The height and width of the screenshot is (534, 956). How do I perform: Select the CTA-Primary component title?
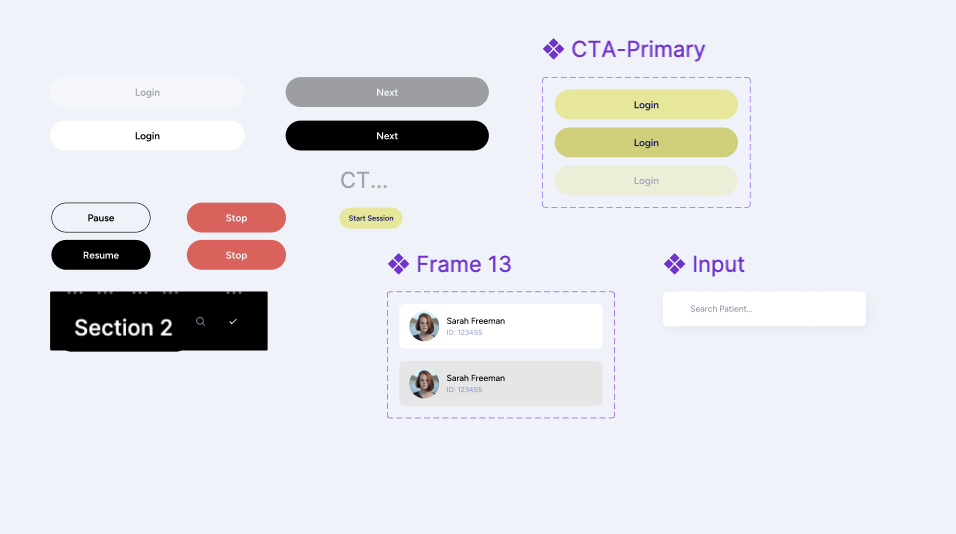(638, 49)
